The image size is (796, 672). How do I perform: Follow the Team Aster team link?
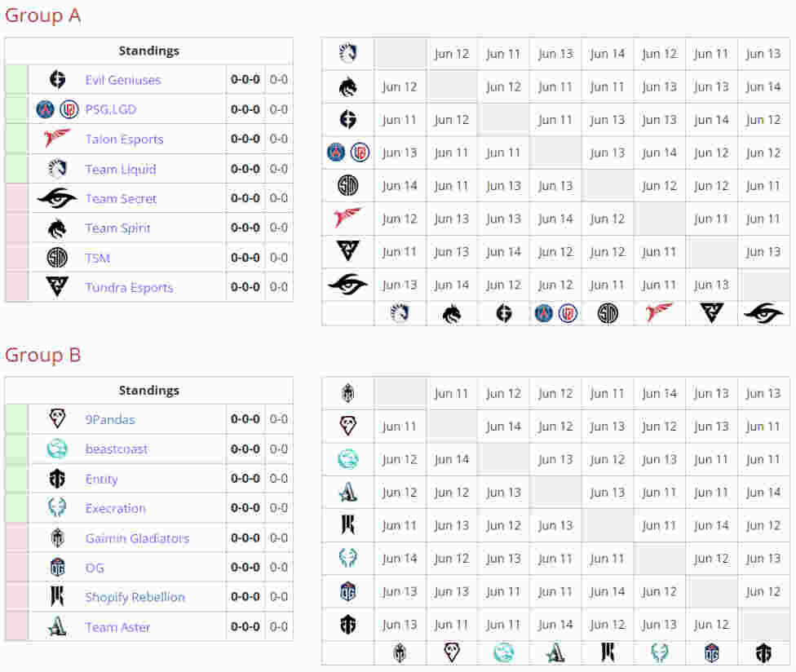pyautogui.click(x=117, y=627)
